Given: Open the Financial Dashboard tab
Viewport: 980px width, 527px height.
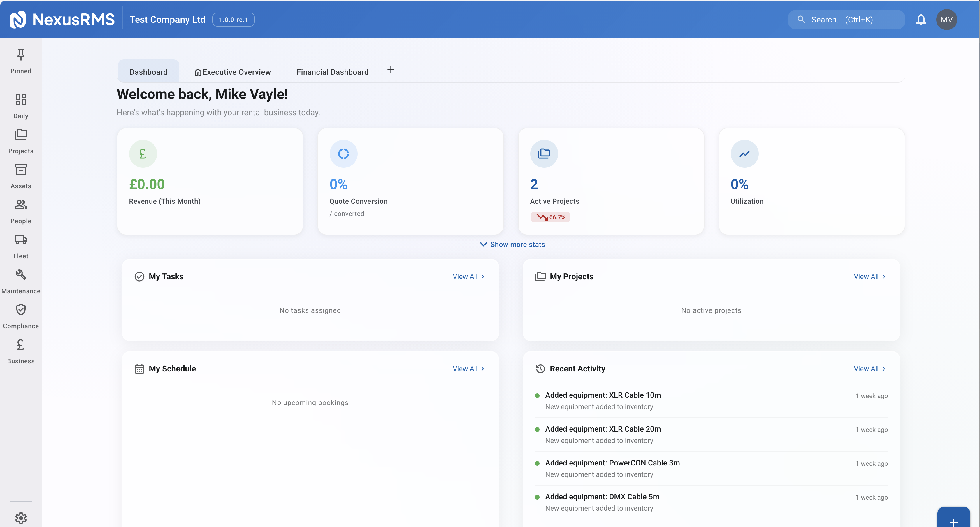Looking at the screenshot, I should point(332,71).
